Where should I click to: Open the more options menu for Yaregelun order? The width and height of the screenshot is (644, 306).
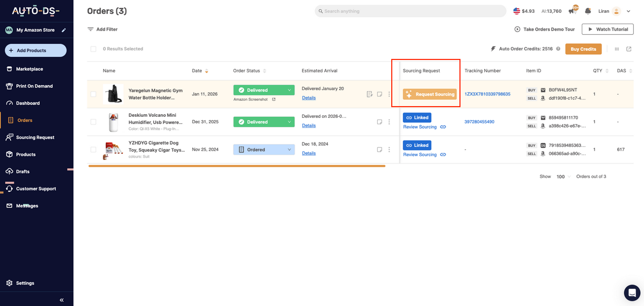click(389, 94)
